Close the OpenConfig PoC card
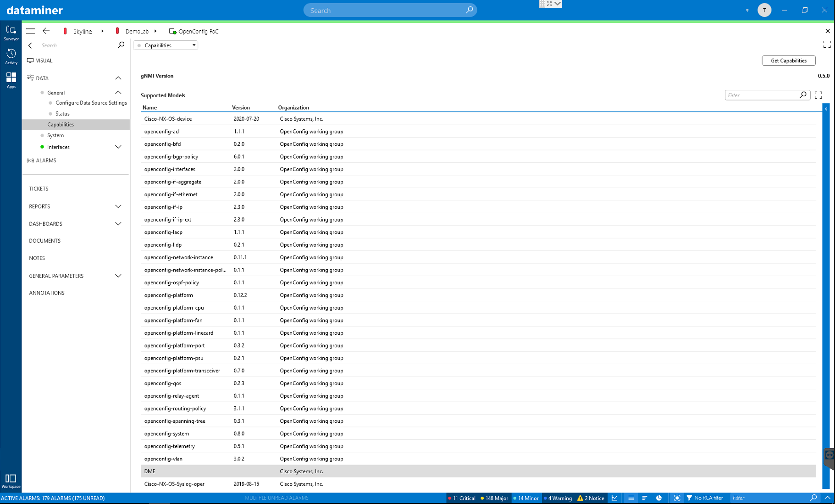Image resolution: width=835 pixels, height=504 pixels. point(828,31)
